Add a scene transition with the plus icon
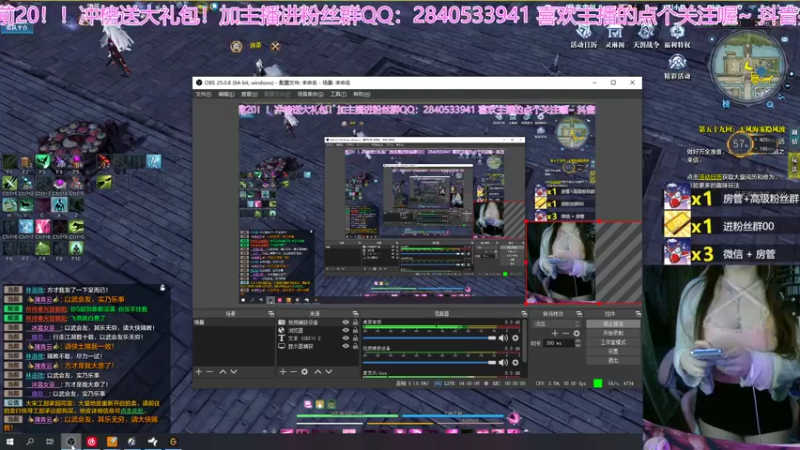Screen dimensions: 800x450 (555, 333)
